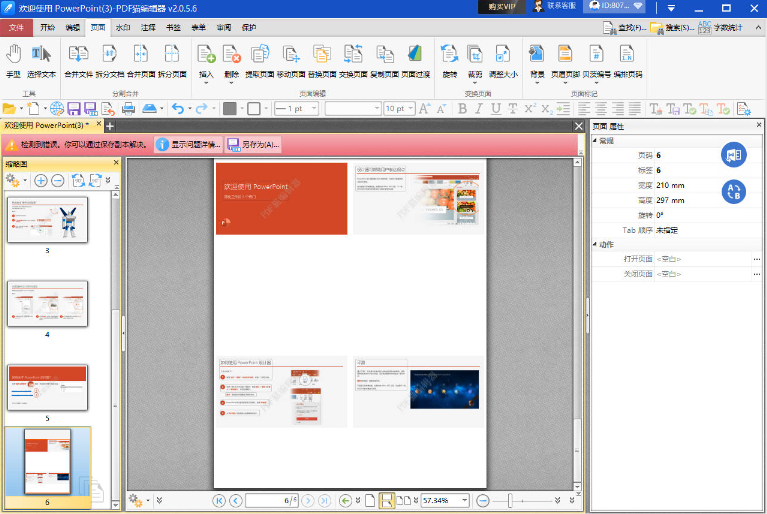Switch to the 注释 (Comments) ribbon tab
Screen dimensions: 767x514
pos(148,27)
